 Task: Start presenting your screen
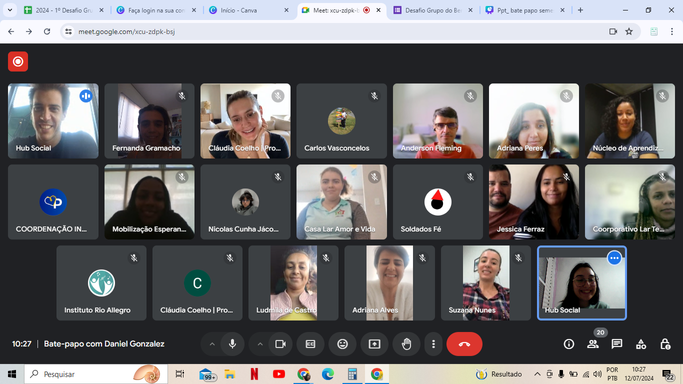pos(374,344)
